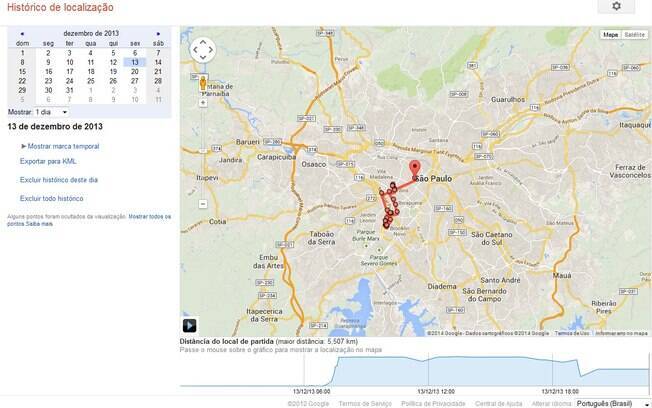Switch map to Mapa view
Image resolution: width=652 pixels, height=408 pixels.
point(610,35)
